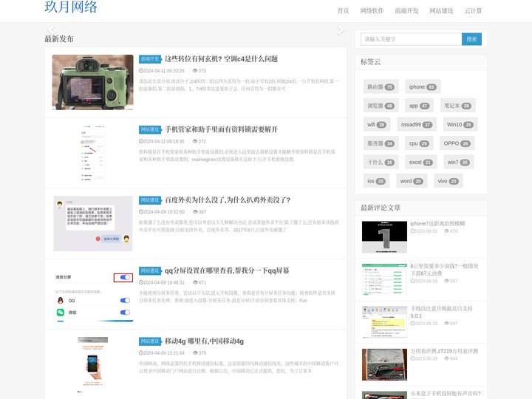The width and height of the screenshot is (532, 399).
Task: Click the next slide arrow
Action: point(340,30)
